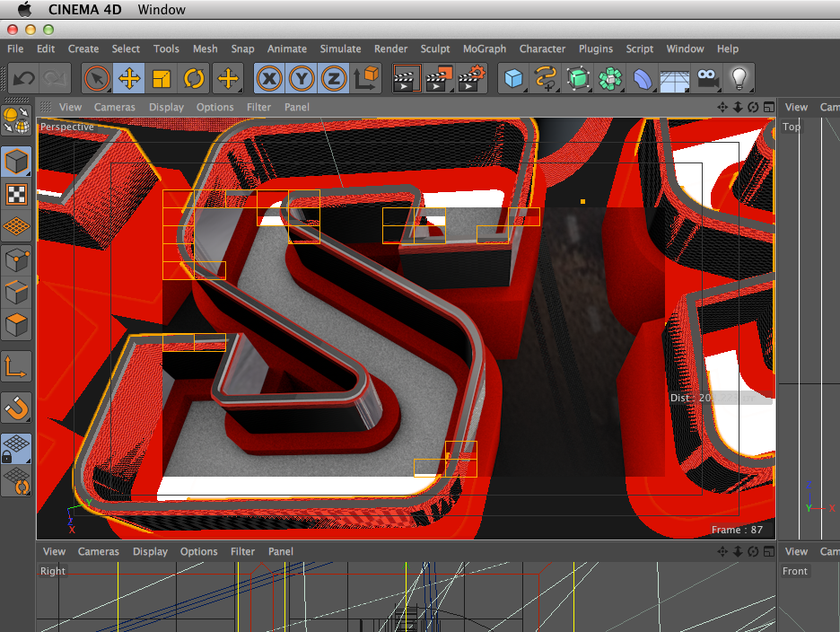Click Perspective viewport pan camera icon
The height and width of the screenshot is (632, 840).
722,107
